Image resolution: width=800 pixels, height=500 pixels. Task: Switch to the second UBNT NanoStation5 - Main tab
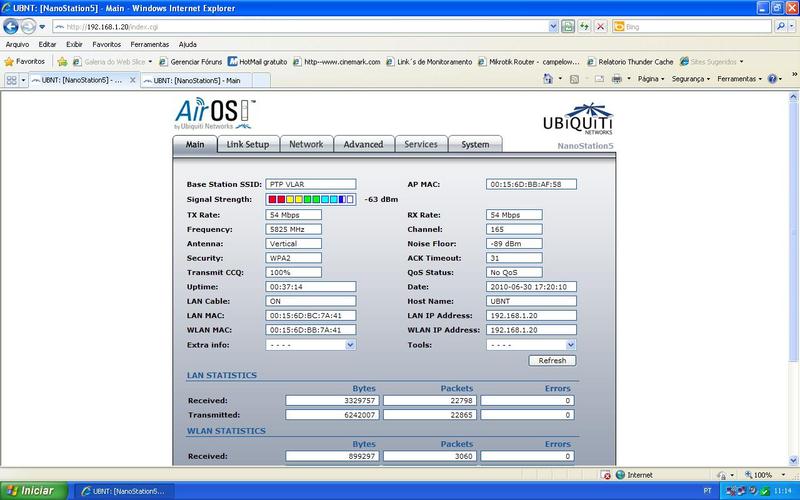click(x=196, y=80)
